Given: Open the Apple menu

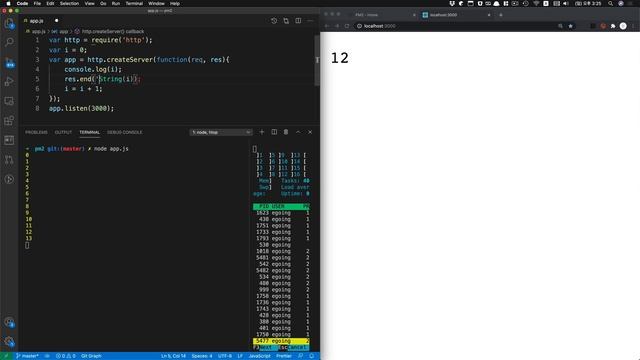Looking at the screenshot, I should click(8, 3).
